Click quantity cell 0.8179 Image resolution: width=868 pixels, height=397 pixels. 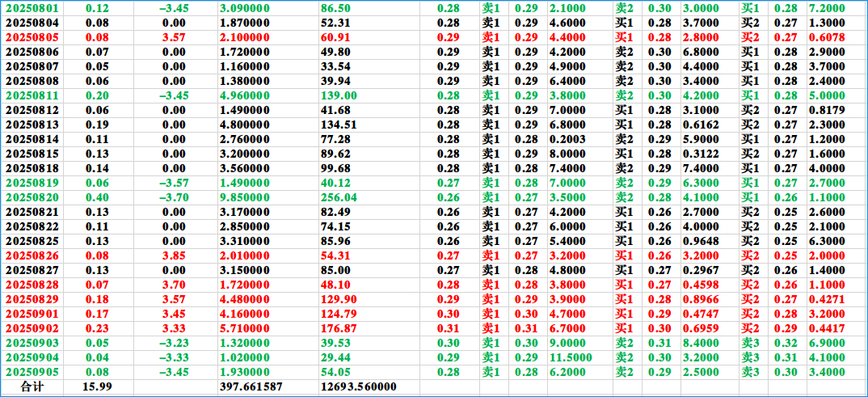pos(827,110)
